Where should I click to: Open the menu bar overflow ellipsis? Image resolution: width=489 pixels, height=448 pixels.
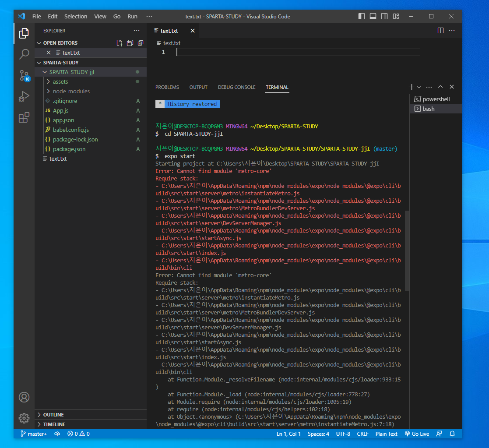coord(149,16)
